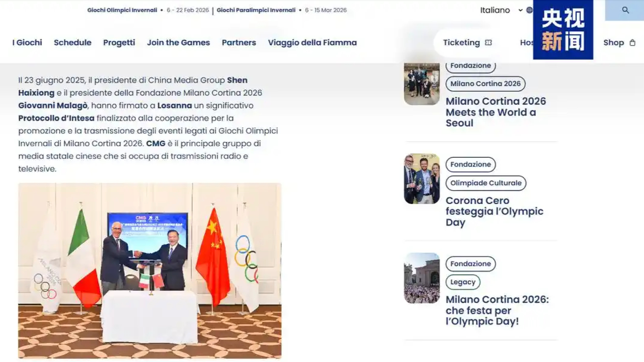The width and height of the screenshot is (644, 362).
Task: Click the Ticketing ticket icon
Action: [488, 43]
